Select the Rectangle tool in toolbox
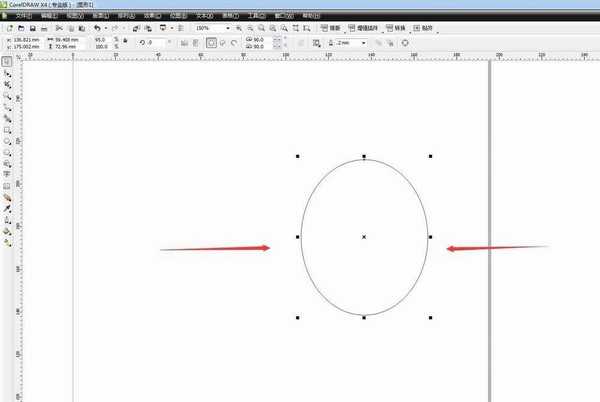Image resolution: width=600 pixels, height=402 pixels. [8, 130]
